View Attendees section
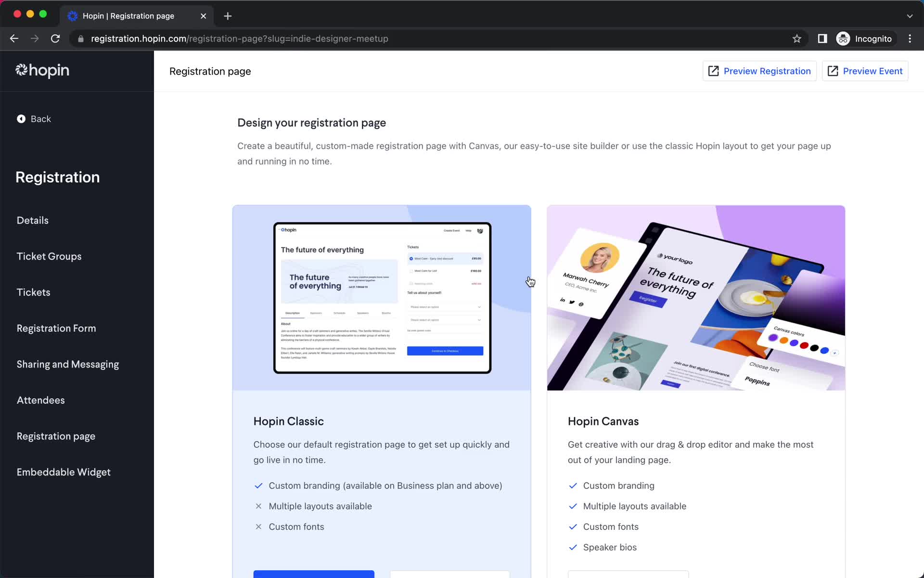Image resolution: width=924 pixels, height=578 pixels. [40, 400]
